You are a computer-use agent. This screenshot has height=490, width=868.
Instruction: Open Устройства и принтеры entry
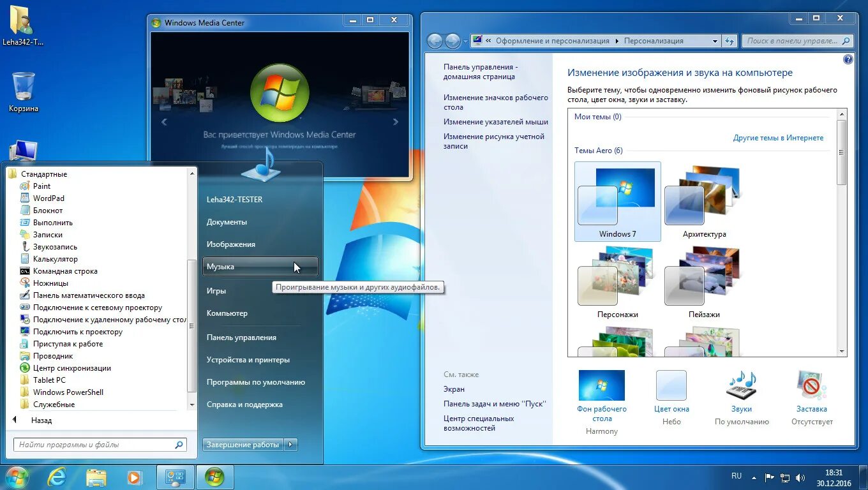click(248, 360)
